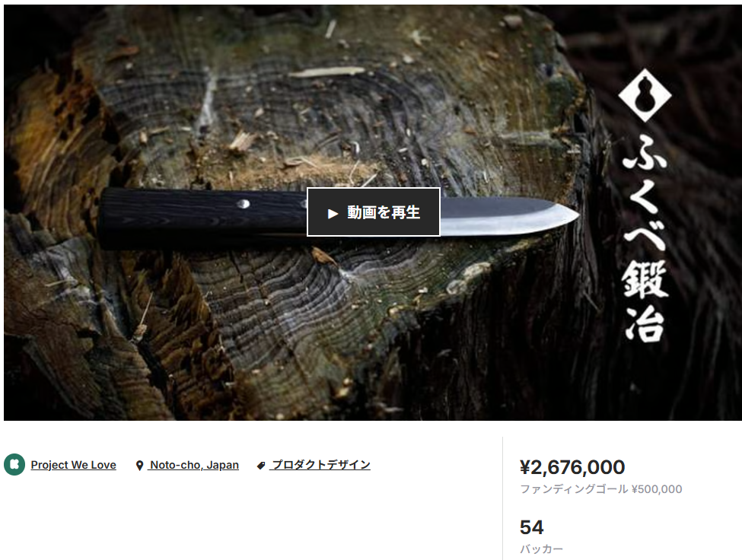The image size is (742, 560).
Task: Click the backer count 54
Action: pos(531,527)
